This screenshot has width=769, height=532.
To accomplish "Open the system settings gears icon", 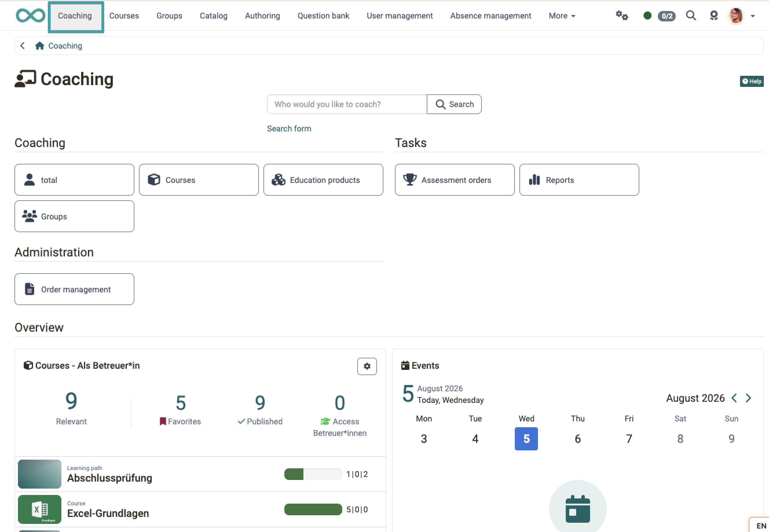I will point(622,16).
